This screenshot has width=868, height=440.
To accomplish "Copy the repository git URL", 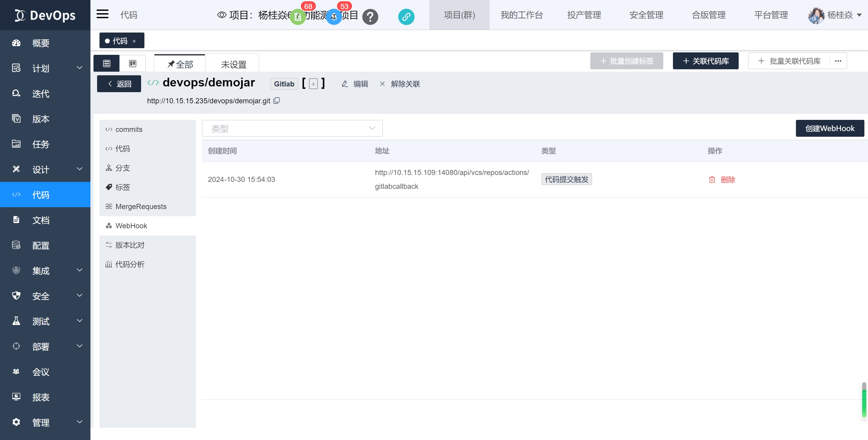I will tap(276, 101).
